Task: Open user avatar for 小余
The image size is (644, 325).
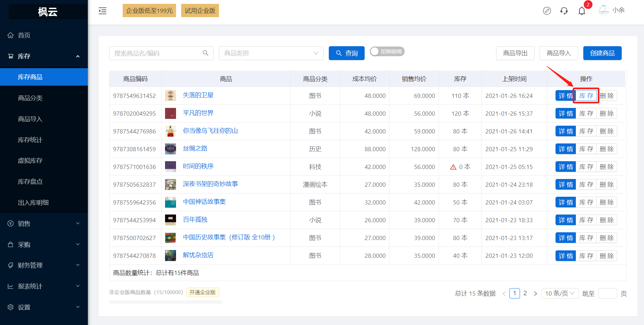Action: (x=603, y=10)
